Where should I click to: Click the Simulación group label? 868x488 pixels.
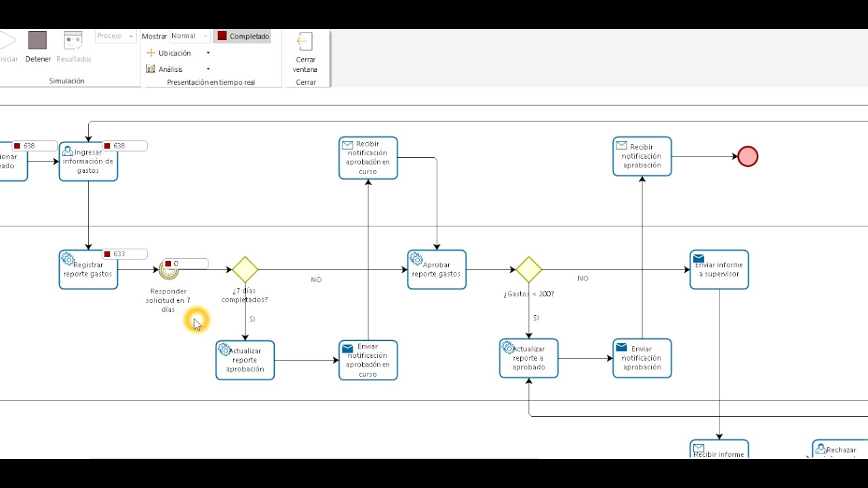point(66,81)
